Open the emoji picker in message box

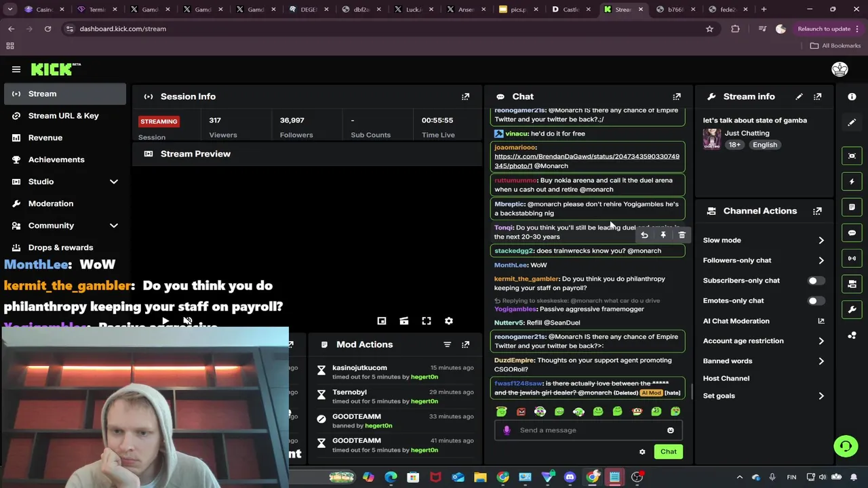(671, 430)
